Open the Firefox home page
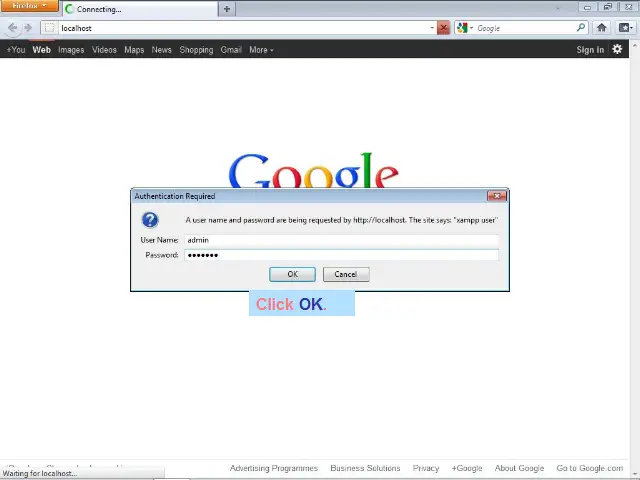The image size is (640, 480). pos(601,28)
